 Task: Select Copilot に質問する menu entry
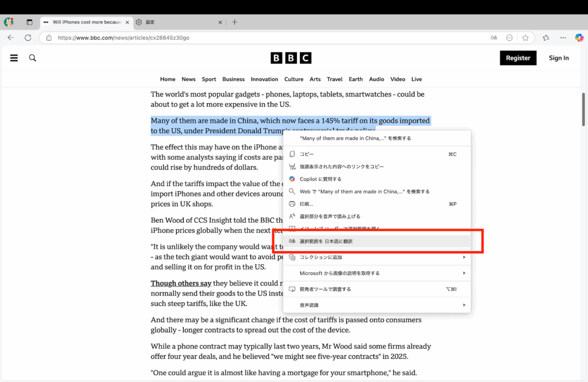click(x=320, y=179)
